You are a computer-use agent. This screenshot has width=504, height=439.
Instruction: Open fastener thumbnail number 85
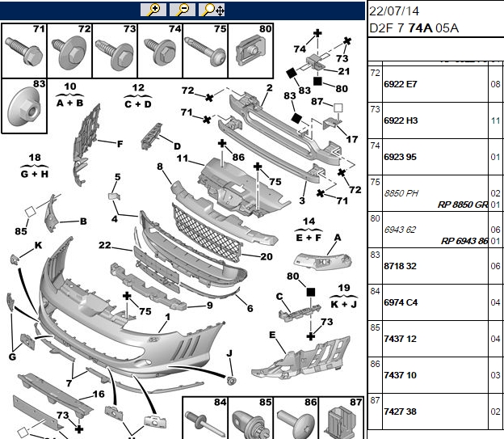click(x=250, y=418)
